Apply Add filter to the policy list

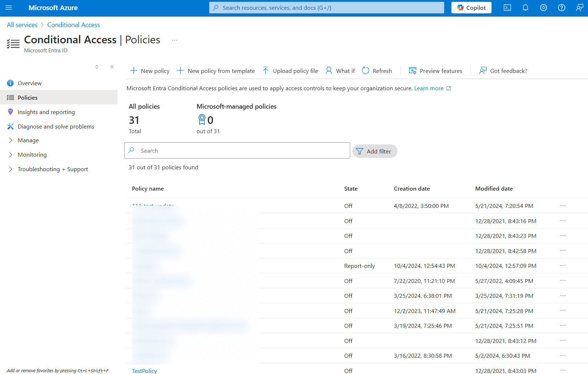(374, 151)
